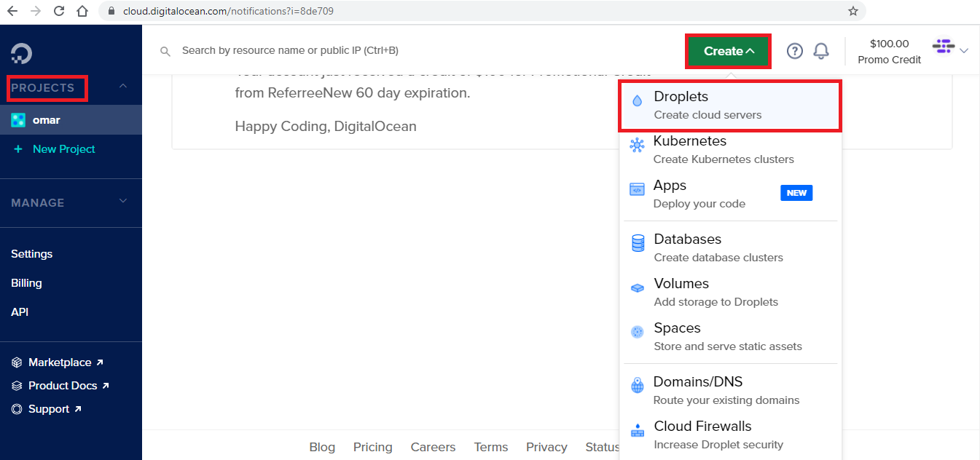Click the Pricing footer link
This screenshot has width=980, height=460.
[x=373, y=447]
